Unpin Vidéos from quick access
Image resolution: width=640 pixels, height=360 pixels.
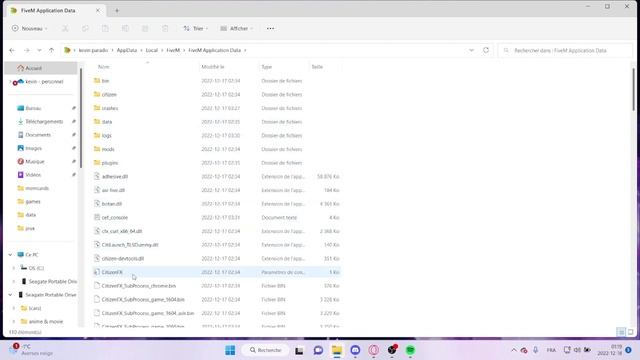point(74,175)
